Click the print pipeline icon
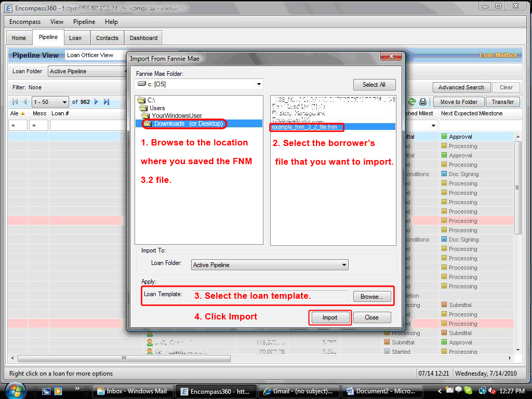Screen dimensions: 532x399 [x=423, y=102]
